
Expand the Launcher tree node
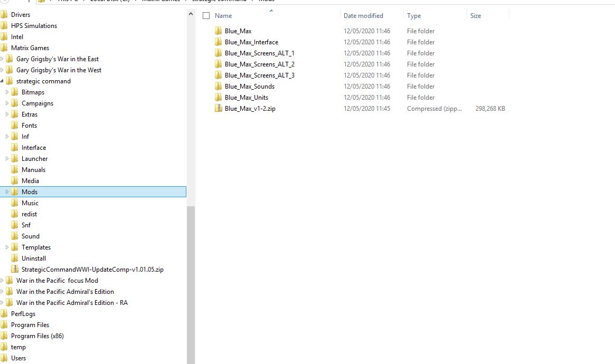[x=7, y=159]
